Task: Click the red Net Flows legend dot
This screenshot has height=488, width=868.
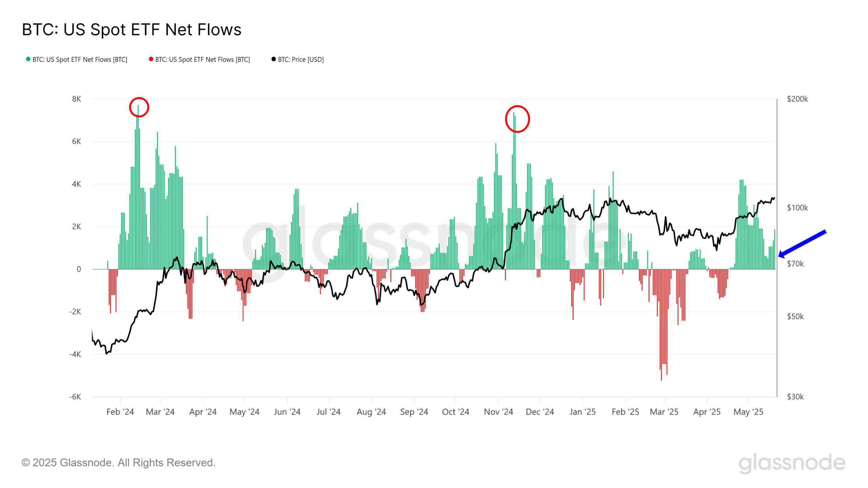Action: click(x=151, y=59)
